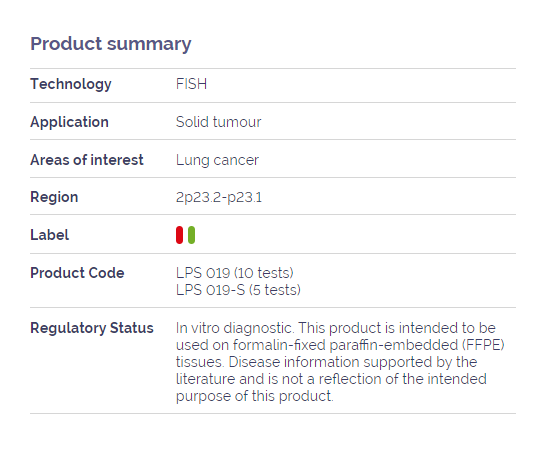534x468 pixels.
Task: Click the formalin-fixed paraffin-embedded (FFPE) text
Action: [369, 345]
